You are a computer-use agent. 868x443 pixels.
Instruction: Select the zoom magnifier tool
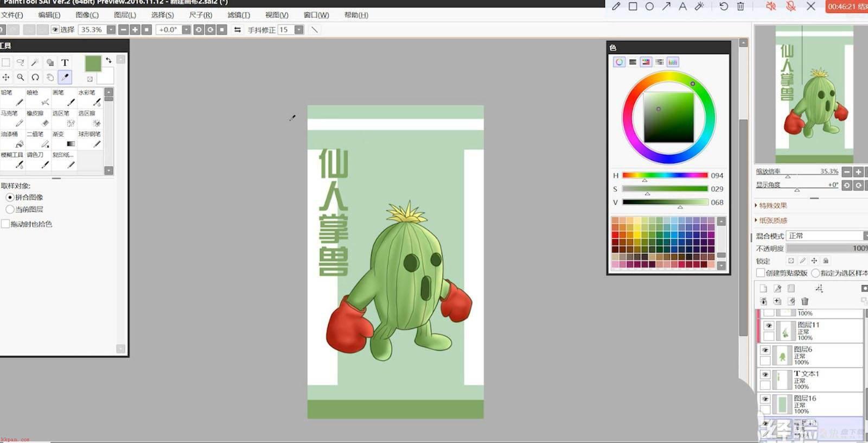pos(20,77)
